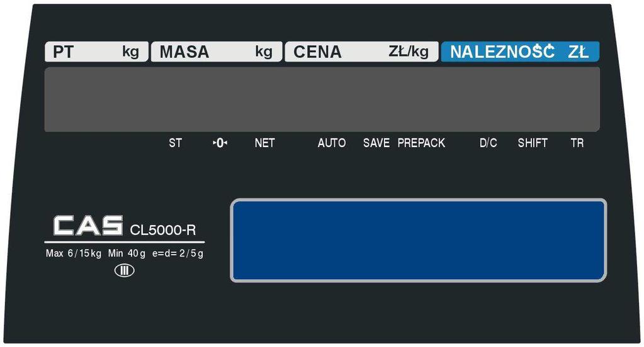The width and height of the screenshot is (644, 347).
Task: Select the blue NALEZNOŚĆ ZŁ header
Action: [x=520, y=52]
